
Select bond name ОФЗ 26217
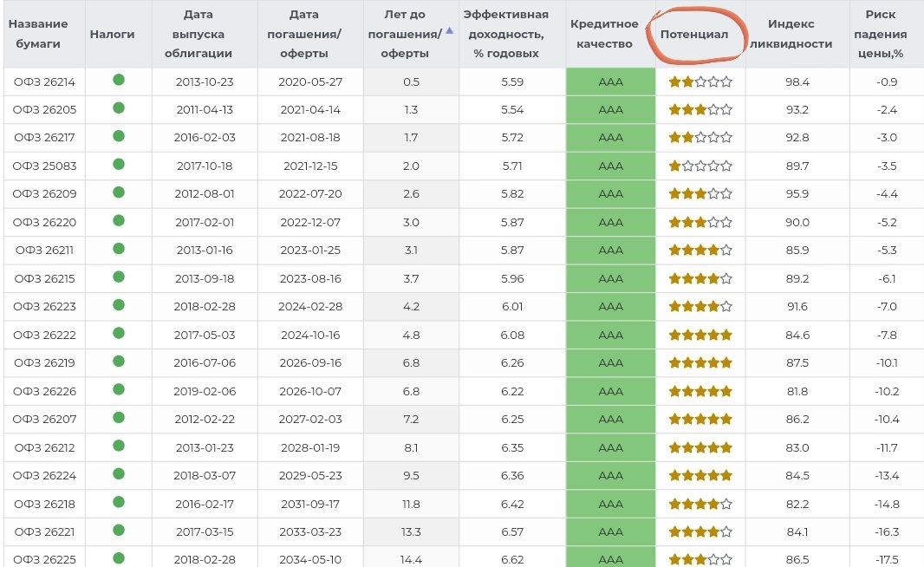point(45,137)
